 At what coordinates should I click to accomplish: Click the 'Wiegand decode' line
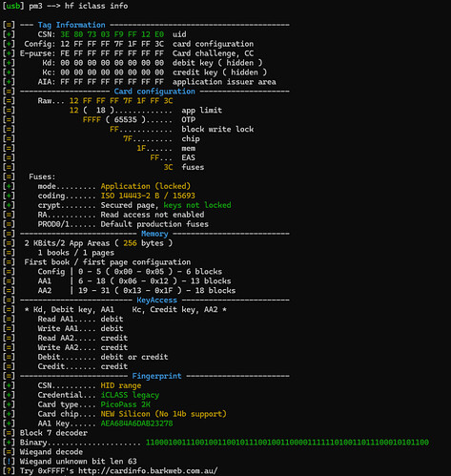click(51, 452)
